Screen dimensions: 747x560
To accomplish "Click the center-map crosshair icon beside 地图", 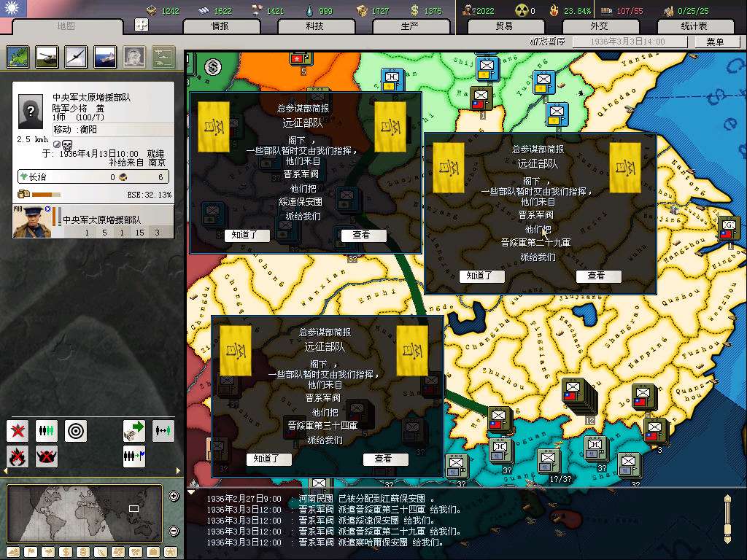I will [x=142, y=25].
